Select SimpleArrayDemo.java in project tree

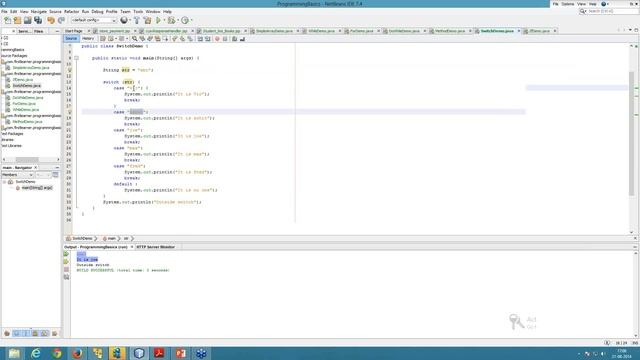pyautogui.click(x=31, y=68)
